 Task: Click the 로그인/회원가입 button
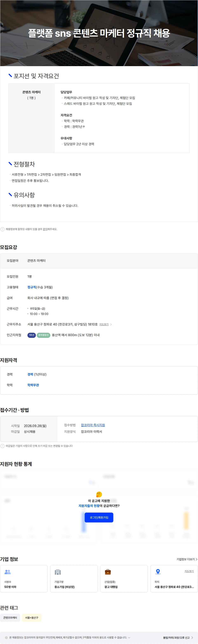point(99,517)
